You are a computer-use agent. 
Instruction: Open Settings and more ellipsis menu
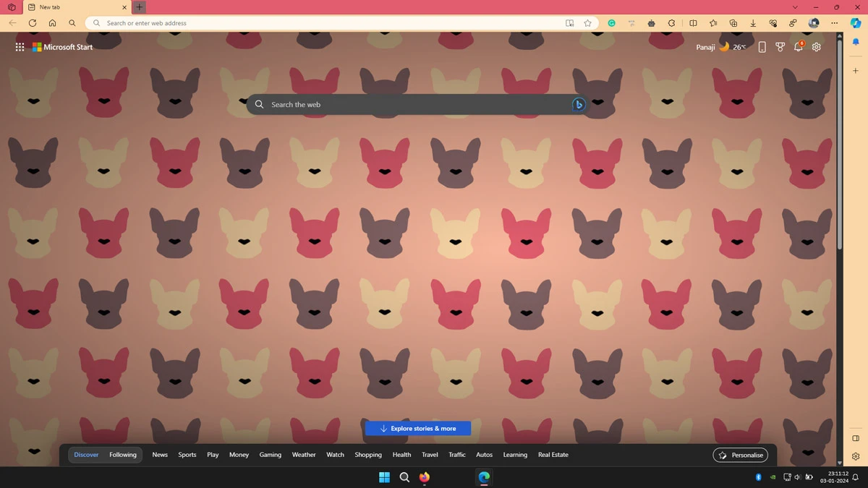click(834, 23)
